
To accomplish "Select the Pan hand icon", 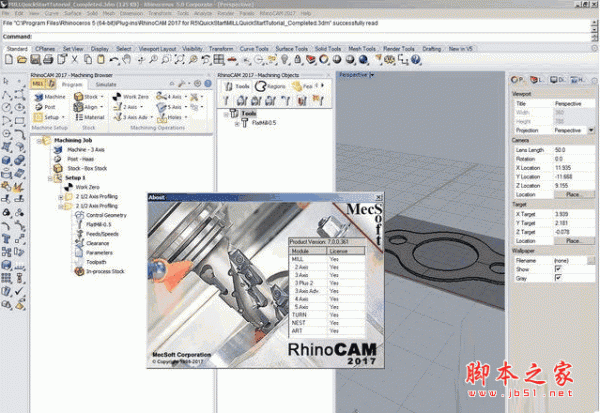I will coord(127,60).
